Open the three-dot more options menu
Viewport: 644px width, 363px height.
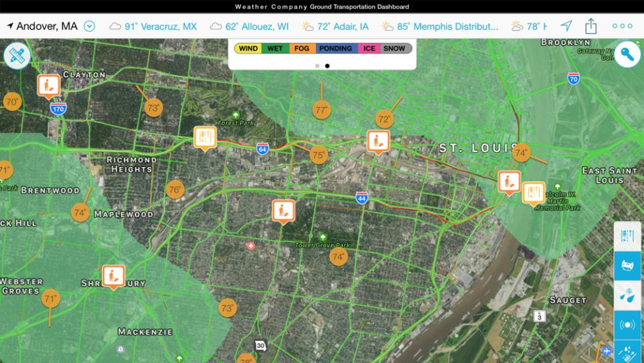point(622,26)
